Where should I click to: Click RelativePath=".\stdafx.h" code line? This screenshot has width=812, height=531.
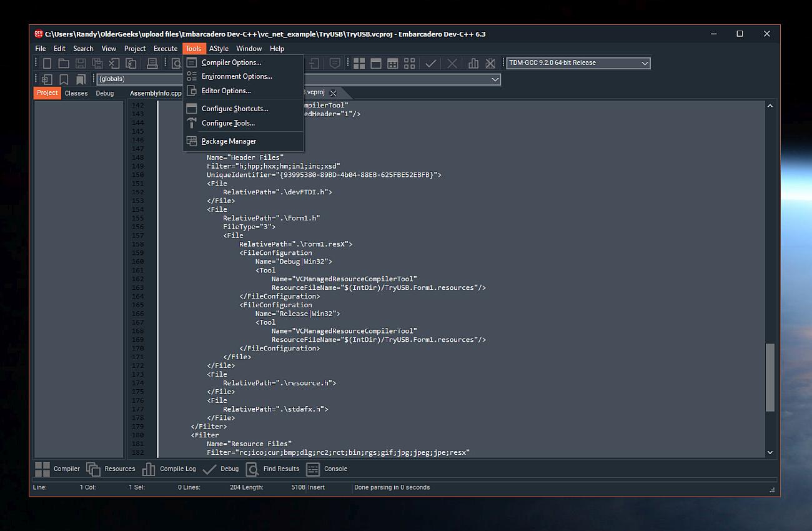275,409
